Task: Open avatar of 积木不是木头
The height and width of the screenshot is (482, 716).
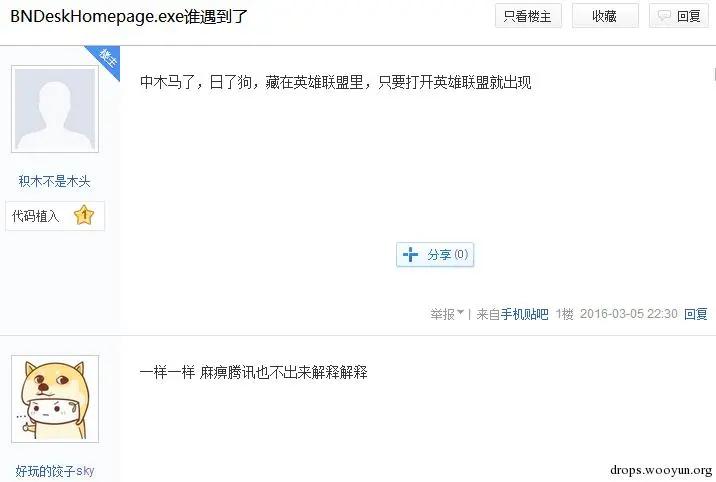Action: click(55, 109)
